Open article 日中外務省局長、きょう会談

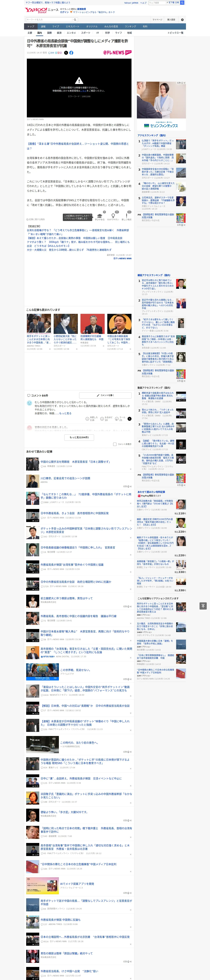74,513
